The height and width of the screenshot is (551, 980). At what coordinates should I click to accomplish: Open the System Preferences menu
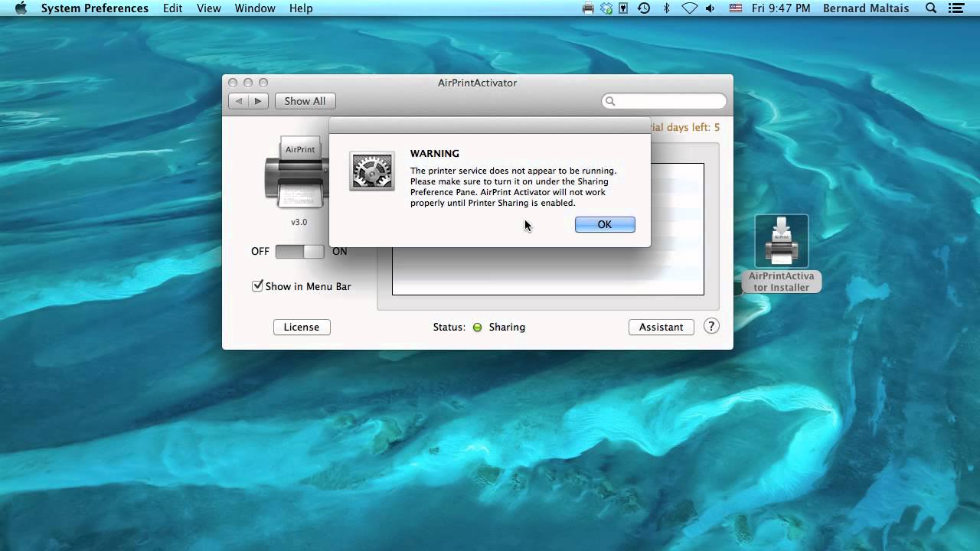click(95, 8)
